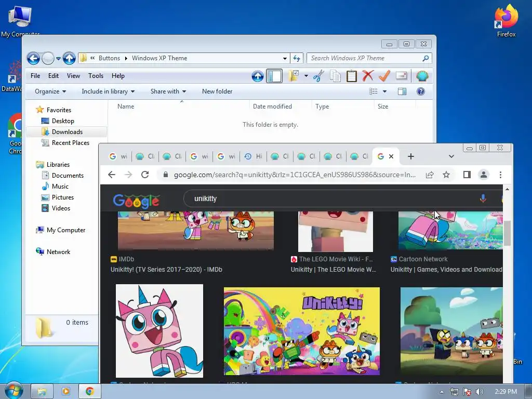The image size is (532, 399).
Task: Open the Help menu
Action: tap(118, 76)
